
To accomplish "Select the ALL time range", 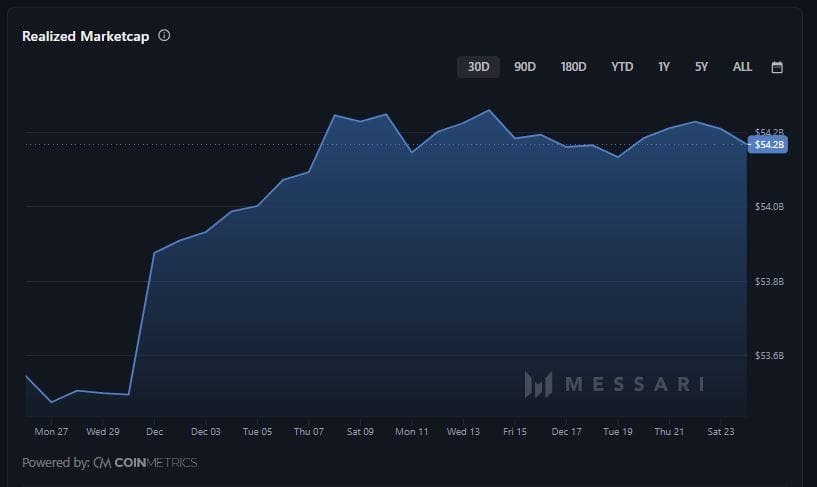I will tap(742, 67).
